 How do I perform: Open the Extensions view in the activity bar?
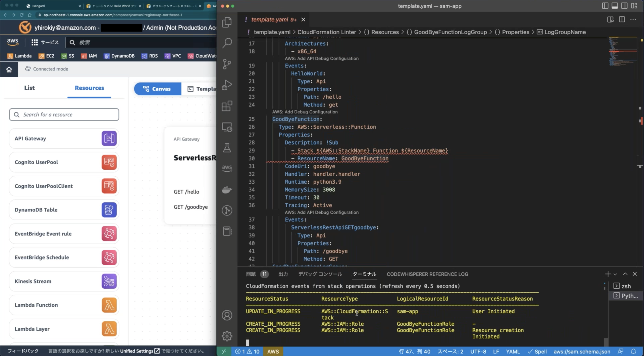(x=227, y=106)
